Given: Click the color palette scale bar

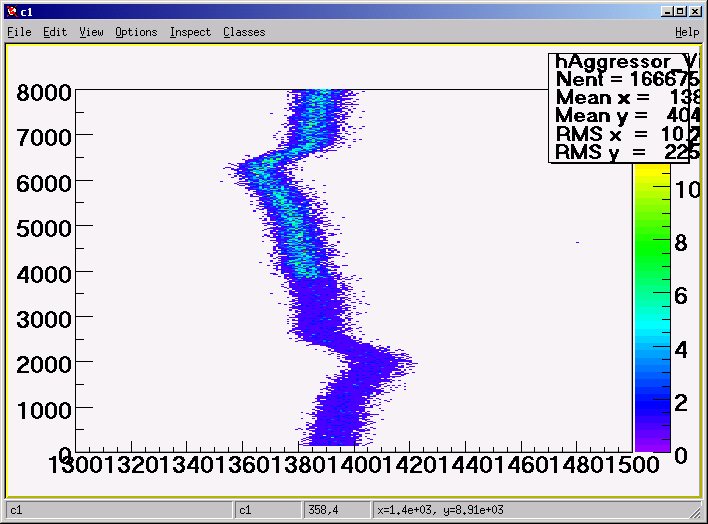Looking at the screenshot, I should click(x=652, y=307).
